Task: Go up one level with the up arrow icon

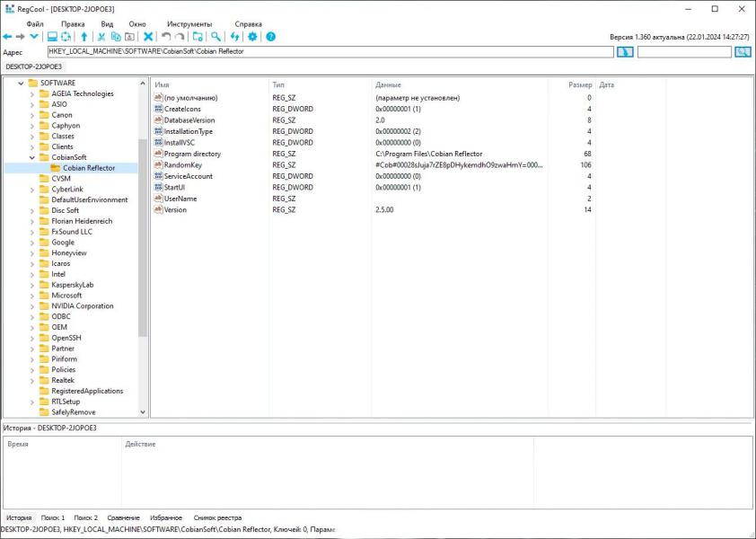Action: 84,37
